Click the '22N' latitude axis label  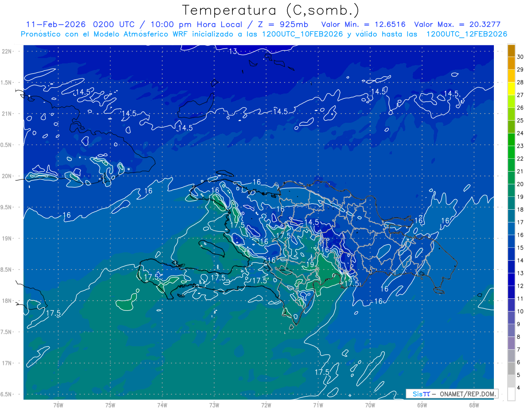(x=7, y=51)
